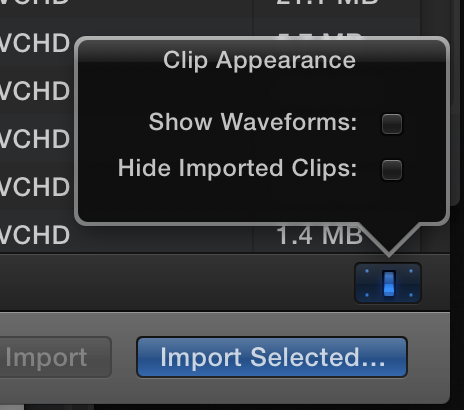
Task: Enable the Show Waveforms checkbox
Action: coord(392,124)
